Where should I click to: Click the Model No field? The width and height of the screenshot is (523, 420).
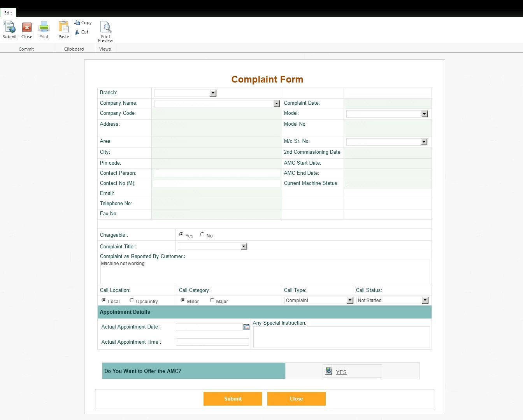[x=388, y=128]
